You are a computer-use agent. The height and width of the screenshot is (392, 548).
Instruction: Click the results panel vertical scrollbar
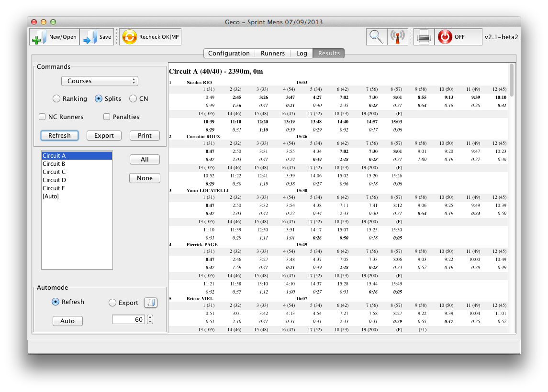click(512, 80)
